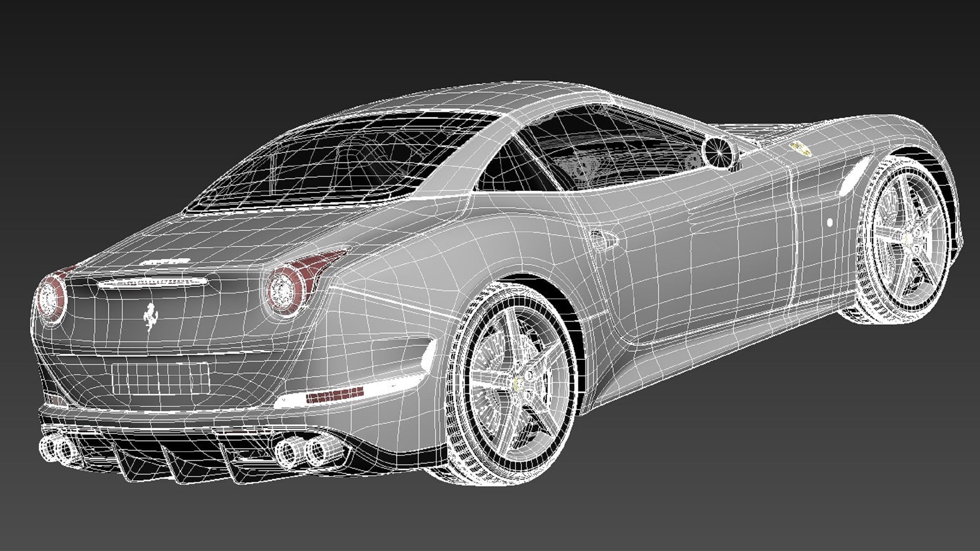
Task: Select the right round red taillight
Action: click(282, 289)
